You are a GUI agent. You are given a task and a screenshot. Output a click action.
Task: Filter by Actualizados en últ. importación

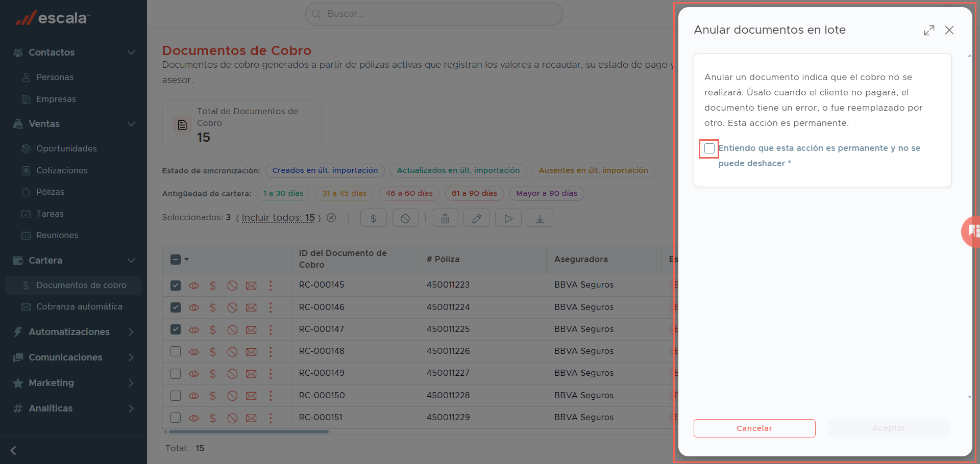(x=458, y=170)
